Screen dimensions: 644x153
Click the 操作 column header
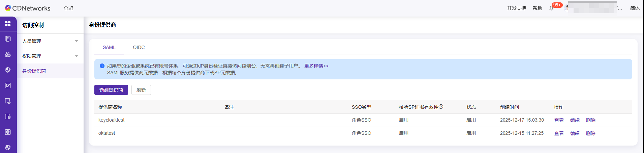(559, 107)
